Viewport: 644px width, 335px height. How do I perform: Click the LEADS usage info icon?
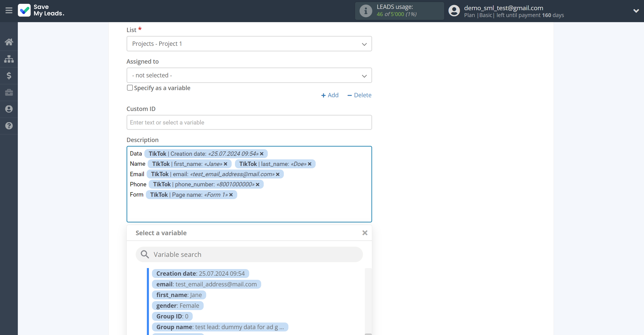pos(366,11)
